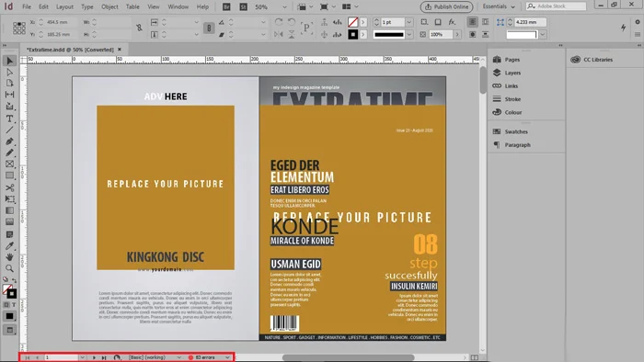Toggle constrain proportions chain for width and height

tap(139, 28)
